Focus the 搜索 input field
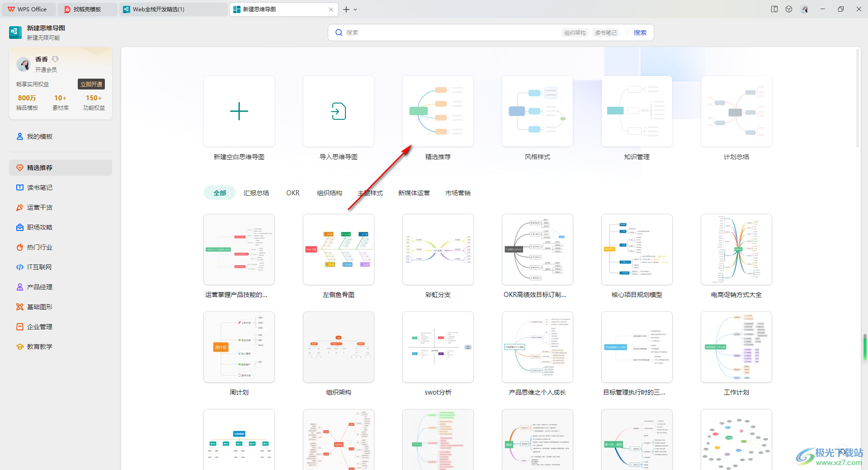Image resolution: width=868 pixels, height=470 pixels. click(452, 33)
